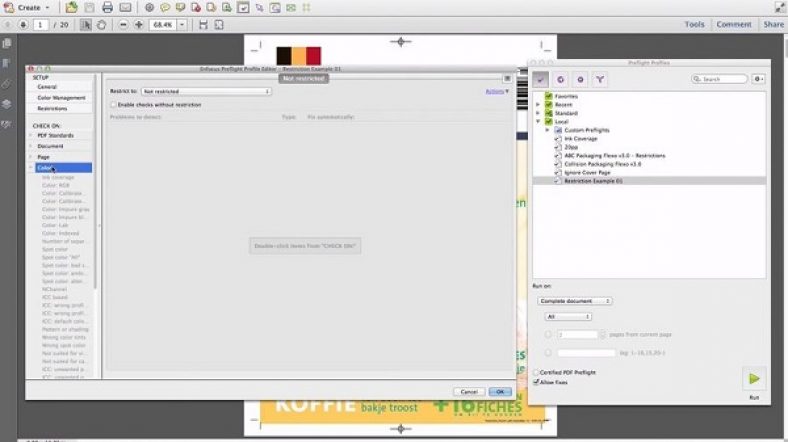
Task: Toggle the Allow fixes checkbox
Action: [536, 382]
